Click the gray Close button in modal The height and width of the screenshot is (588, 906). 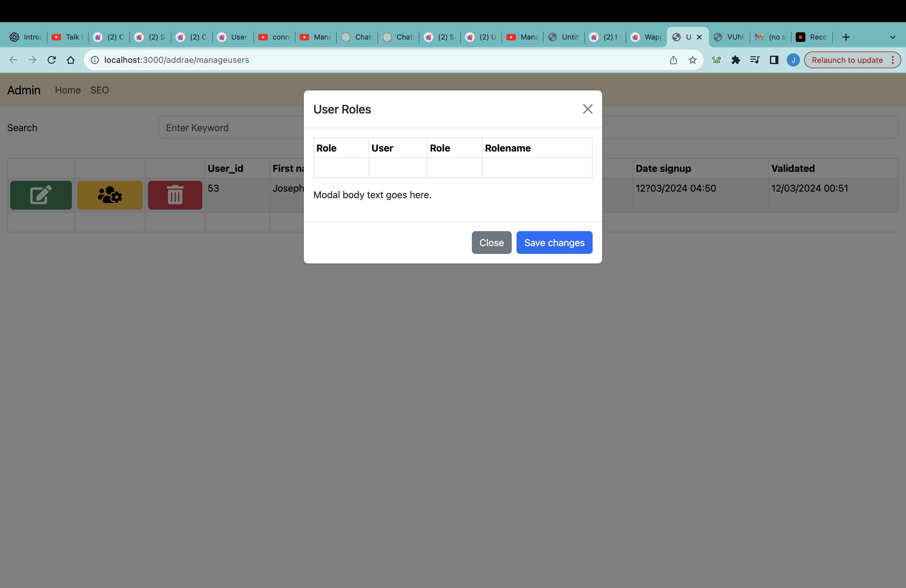491,243
